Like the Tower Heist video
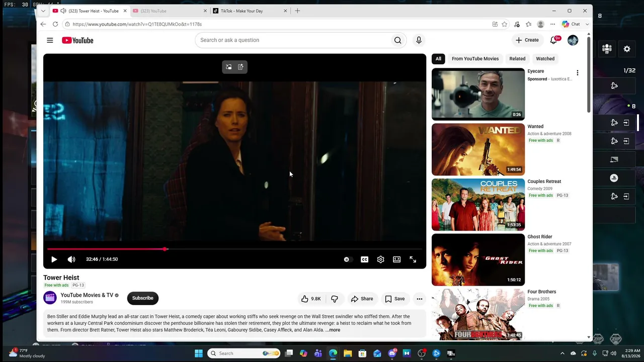 click(311, 299)
